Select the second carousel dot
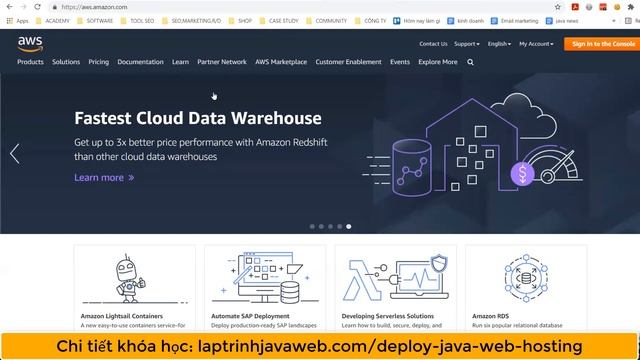Image resolution: width=640 pixels, height=360 pixels. coord(321,227)
